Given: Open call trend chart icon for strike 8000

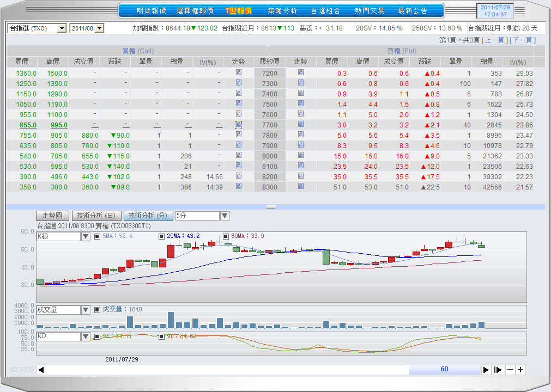Looking at the screenshot, I should click(239, 155).
